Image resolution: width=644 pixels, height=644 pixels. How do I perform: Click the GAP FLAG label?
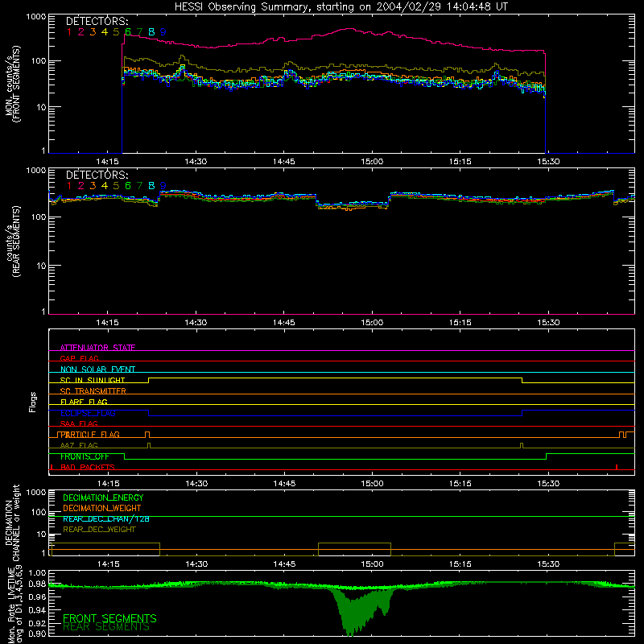(79, 358)
